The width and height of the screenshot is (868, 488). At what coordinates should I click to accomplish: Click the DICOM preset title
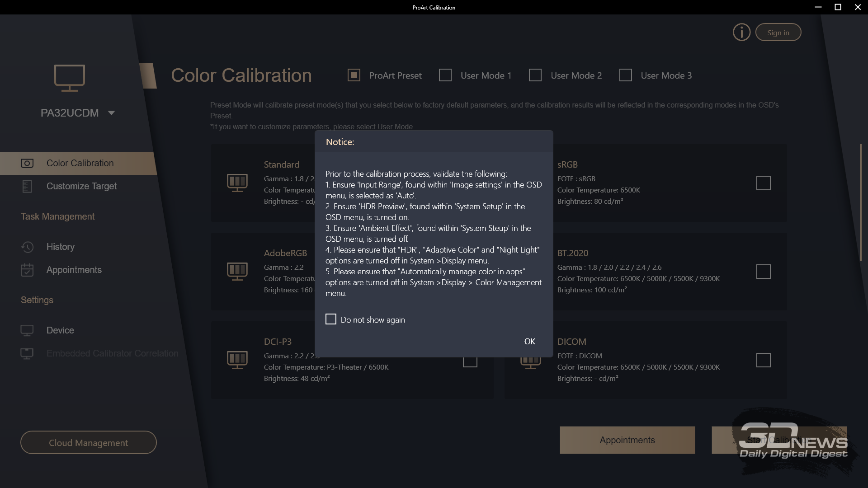[572, 342]
